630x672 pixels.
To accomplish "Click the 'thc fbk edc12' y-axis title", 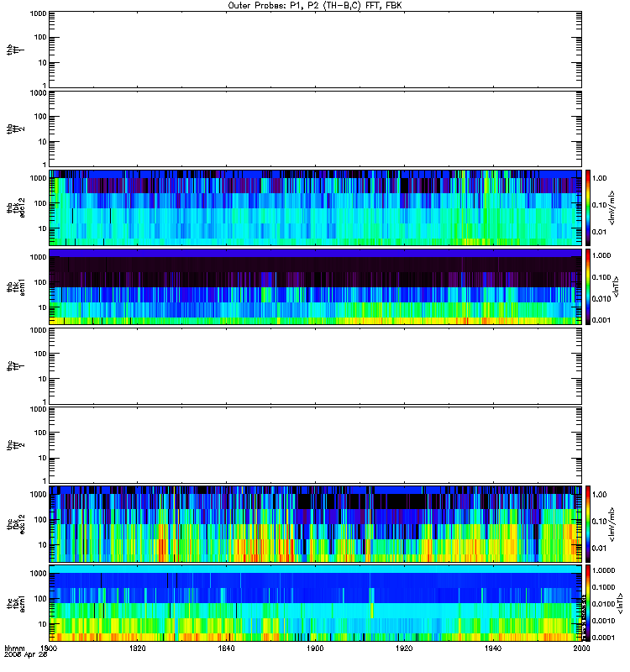I will pyautogui.click(x=16, y=524).
